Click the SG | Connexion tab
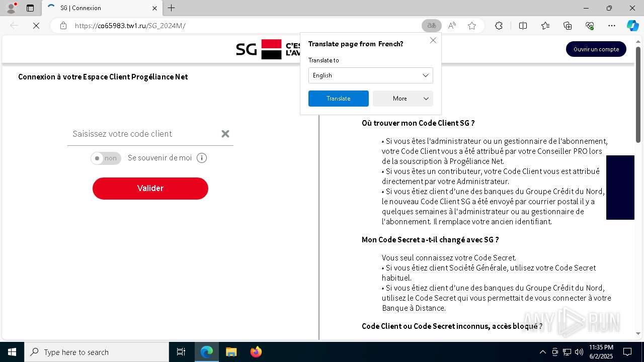 [x=102, y=8]
